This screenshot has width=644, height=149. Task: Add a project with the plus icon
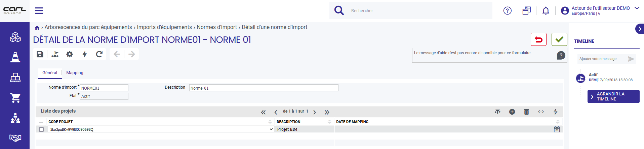point(512,112)
